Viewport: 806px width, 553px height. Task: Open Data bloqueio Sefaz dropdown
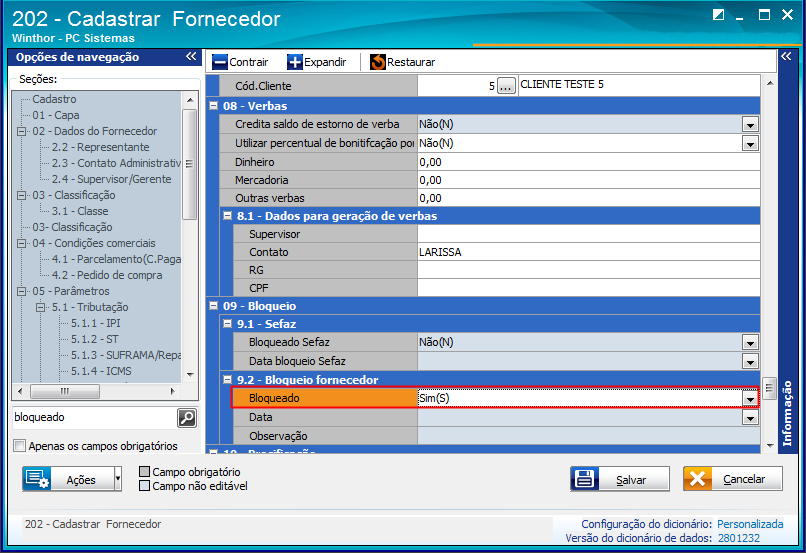tap(750, 361)
